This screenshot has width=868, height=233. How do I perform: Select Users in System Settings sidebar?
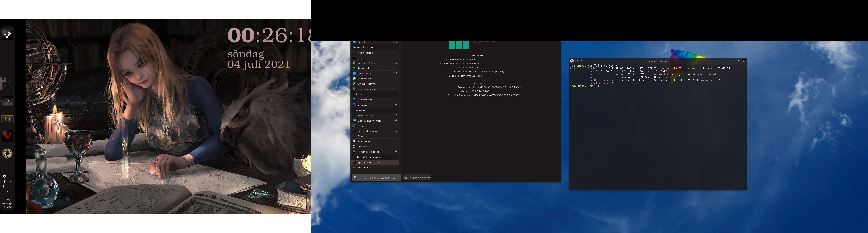click(375, 58)
